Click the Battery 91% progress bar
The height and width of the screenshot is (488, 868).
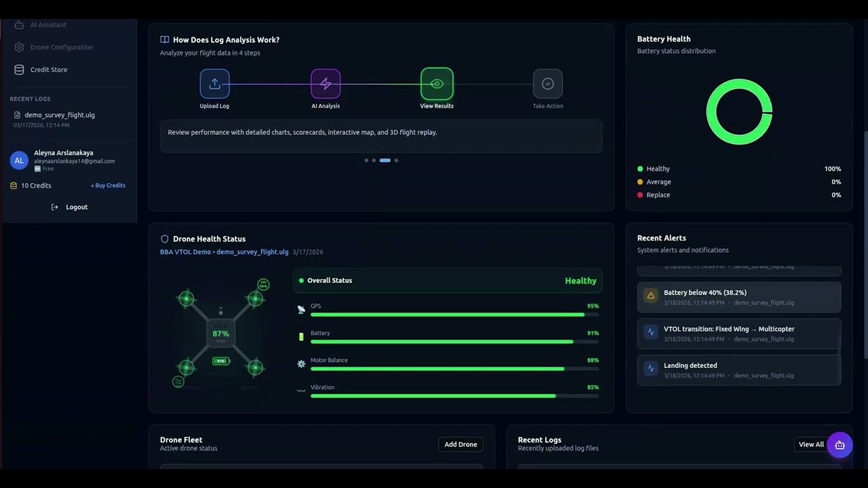pos(454,342)
